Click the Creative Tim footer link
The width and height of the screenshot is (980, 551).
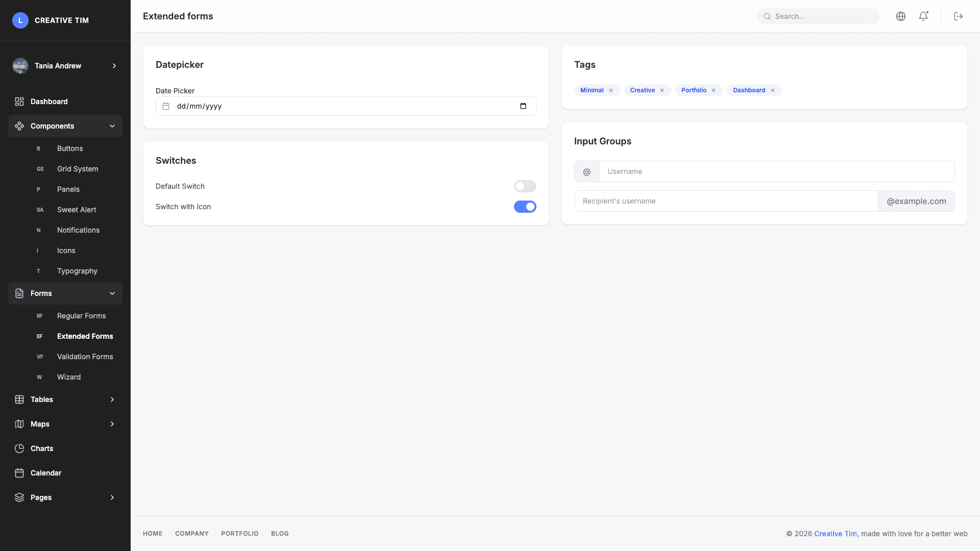835,533
